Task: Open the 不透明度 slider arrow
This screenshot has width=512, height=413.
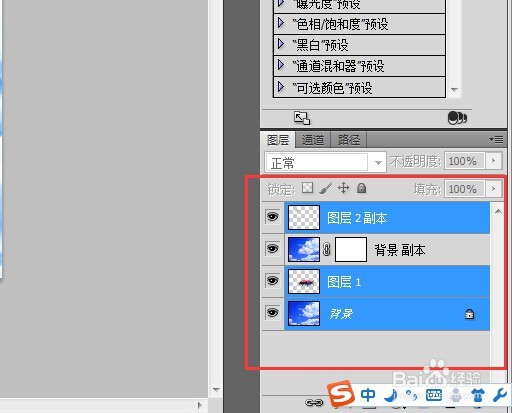Action: [x=494, y=161]
